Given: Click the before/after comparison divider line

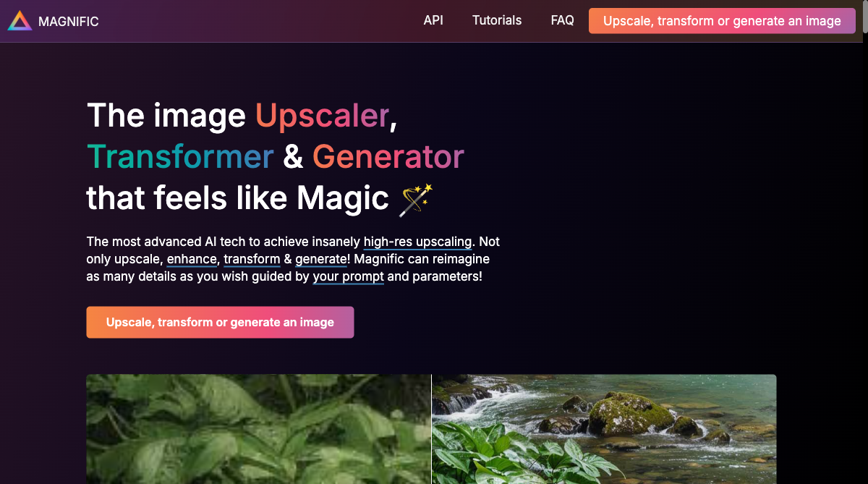Looking at the screenshot, I should coord(432,429).
